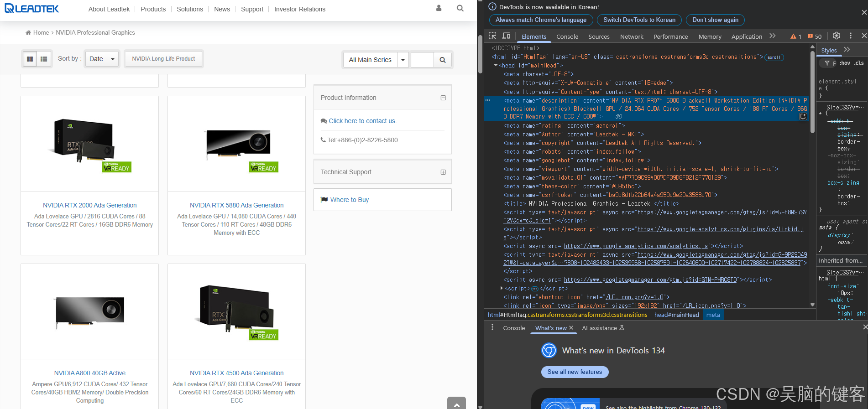Expand the collapsed script element node

(x=502, y=288)
